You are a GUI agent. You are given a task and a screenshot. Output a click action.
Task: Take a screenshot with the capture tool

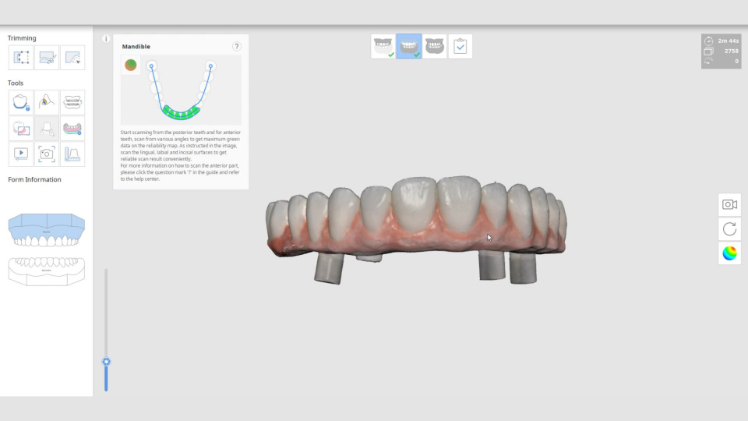coord(47,154)
